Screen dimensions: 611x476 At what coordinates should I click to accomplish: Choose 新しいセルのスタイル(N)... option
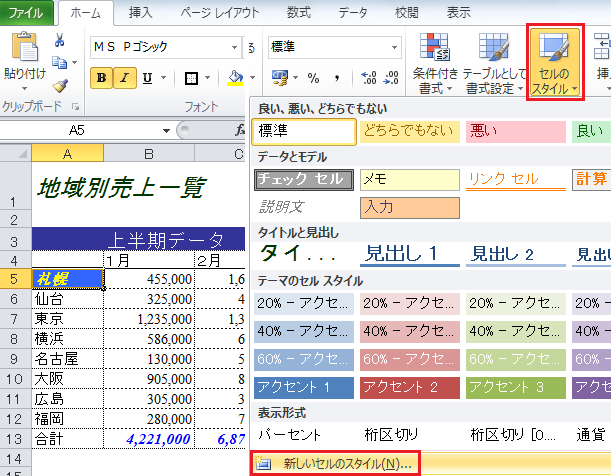pos(333,464)
